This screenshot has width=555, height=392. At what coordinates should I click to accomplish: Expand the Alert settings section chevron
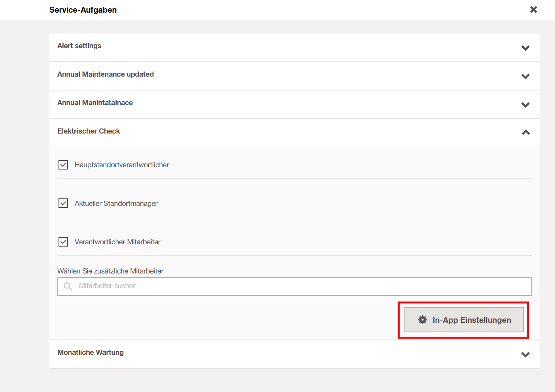coord(525,48)
